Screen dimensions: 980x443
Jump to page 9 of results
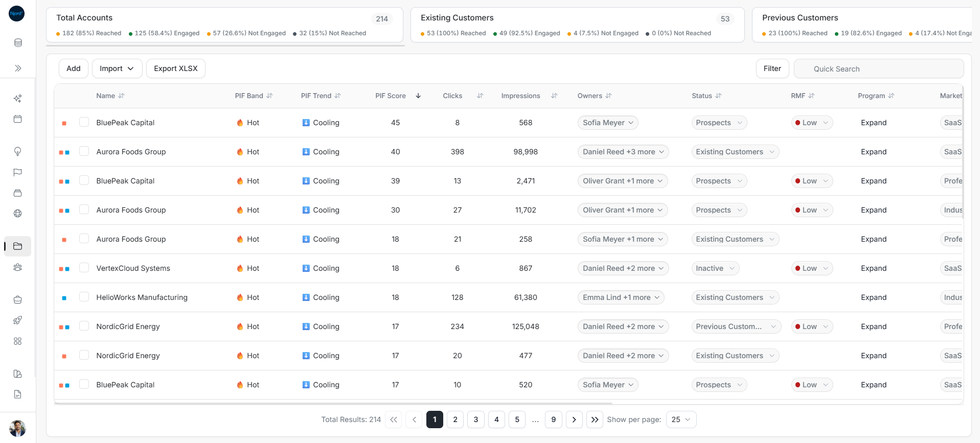coord(554,419)
